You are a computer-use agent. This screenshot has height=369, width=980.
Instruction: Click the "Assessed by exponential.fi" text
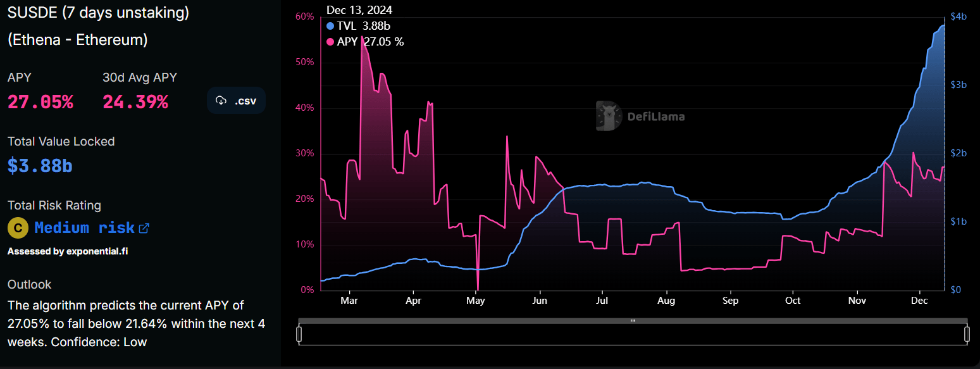68,251
